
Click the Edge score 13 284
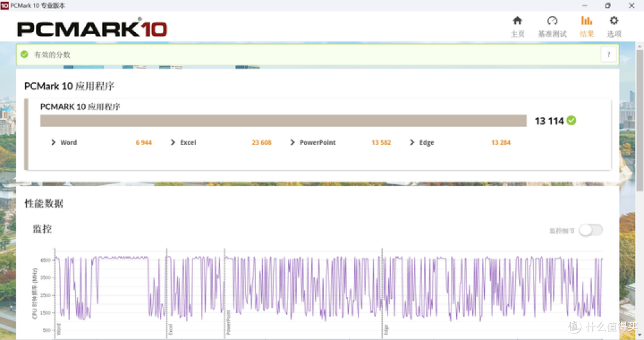[501, 143]
